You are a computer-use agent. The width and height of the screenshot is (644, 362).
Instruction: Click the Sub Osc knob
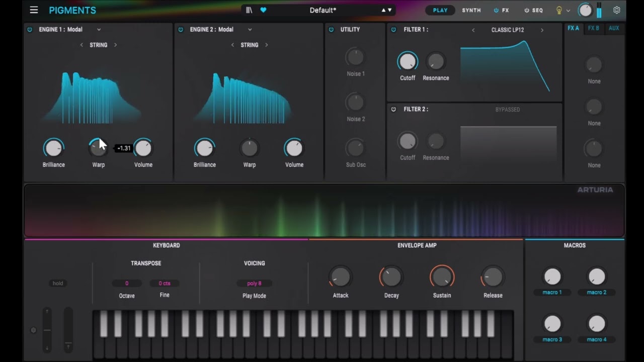point(355,148)
